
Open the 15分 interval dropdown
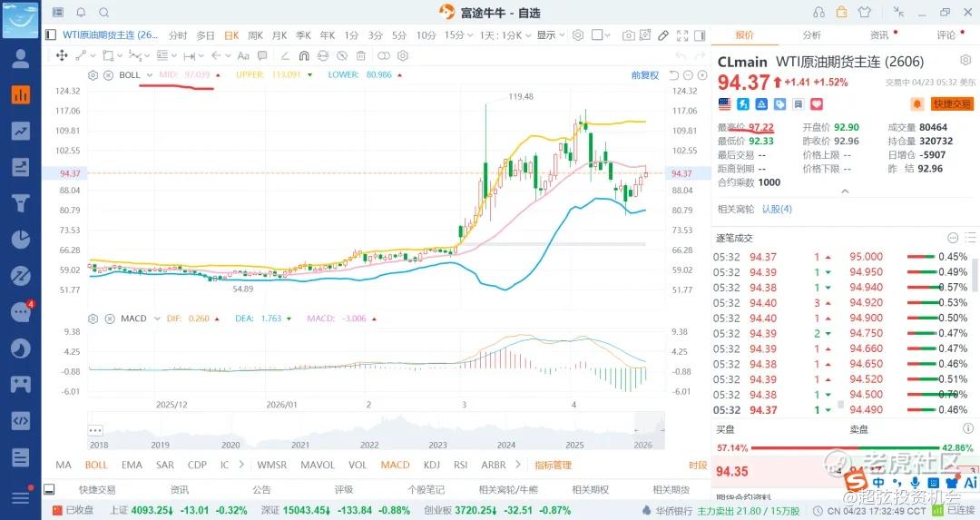coord(457,35)
